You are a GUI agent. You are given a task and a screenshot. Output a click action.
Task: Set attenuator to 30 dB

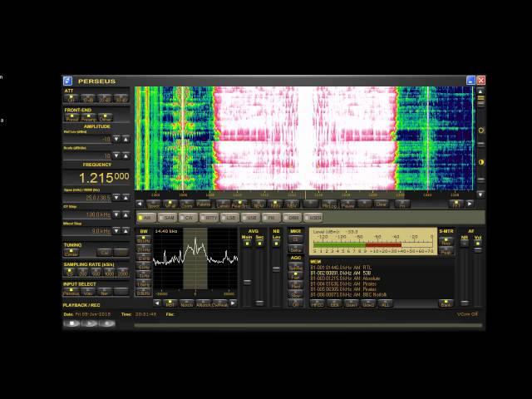(121, 99)
